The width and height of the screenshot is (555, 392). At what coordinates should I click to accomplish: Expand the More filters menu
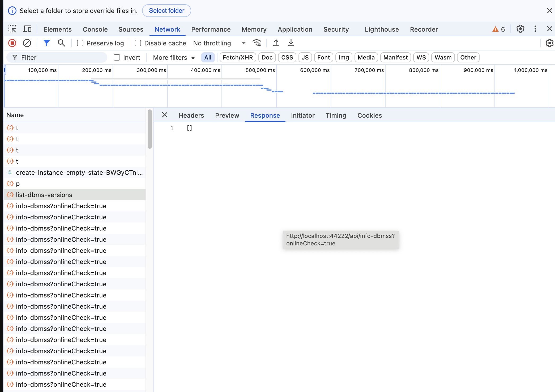(174, 58)
